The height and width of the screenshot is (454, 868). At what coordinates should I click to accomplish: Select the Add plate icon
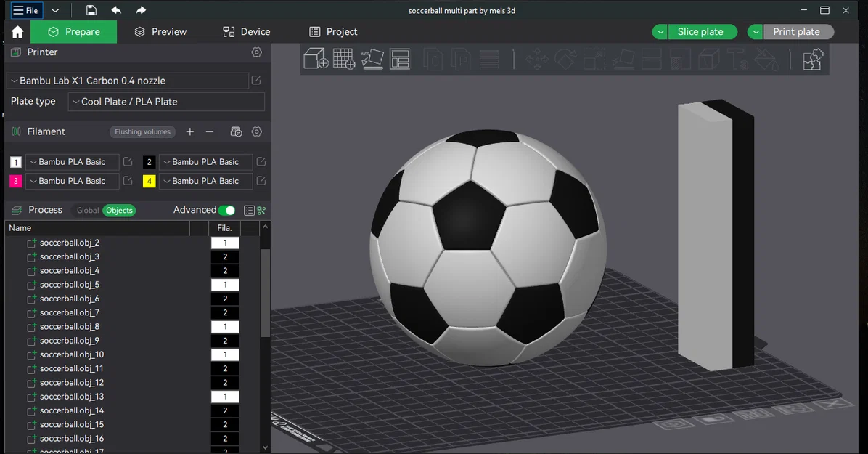coord(343,59)
